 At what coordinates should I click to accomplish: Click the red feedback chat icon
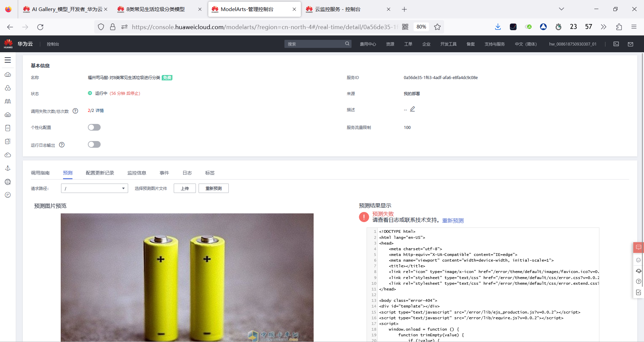coord(638,248)
